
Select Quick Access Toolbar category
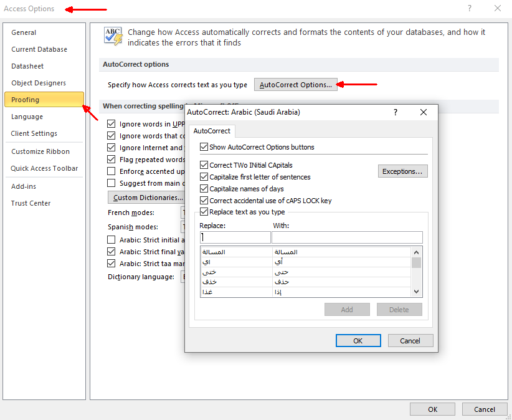[44, 168]
